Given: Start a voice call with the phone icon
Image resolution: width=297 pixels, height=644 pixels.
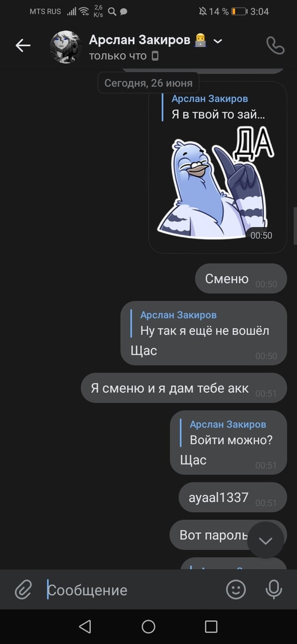Looking at the screenshot, I should pyautogui.click(x=275, y=45).
